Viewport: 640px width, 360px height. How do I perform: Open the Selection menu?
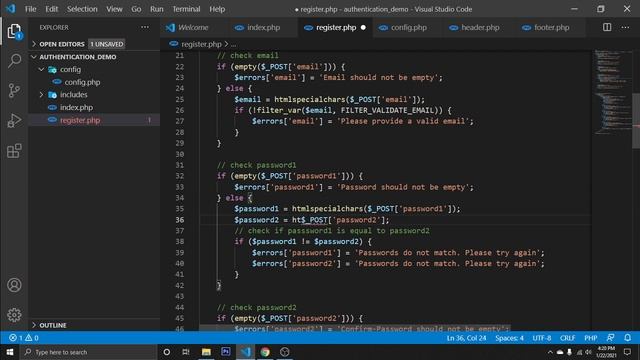click(82, 9)
